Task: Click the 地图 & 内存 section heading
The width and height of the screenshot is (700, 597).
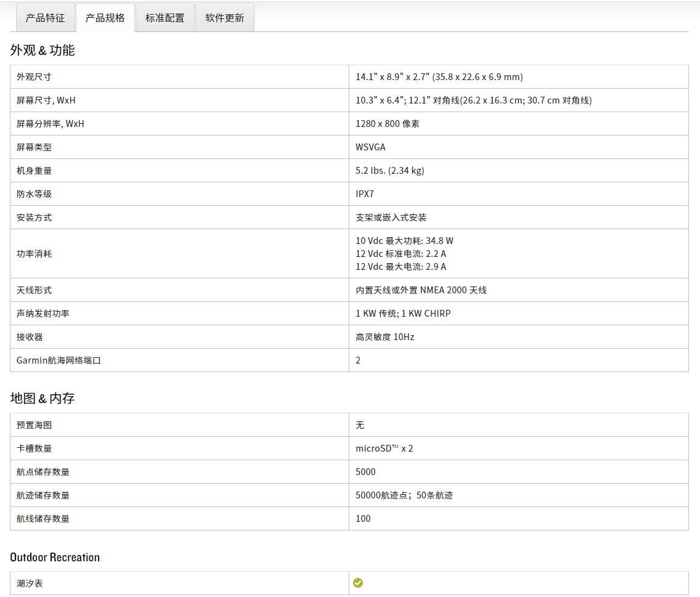Action: coord(43,399)
